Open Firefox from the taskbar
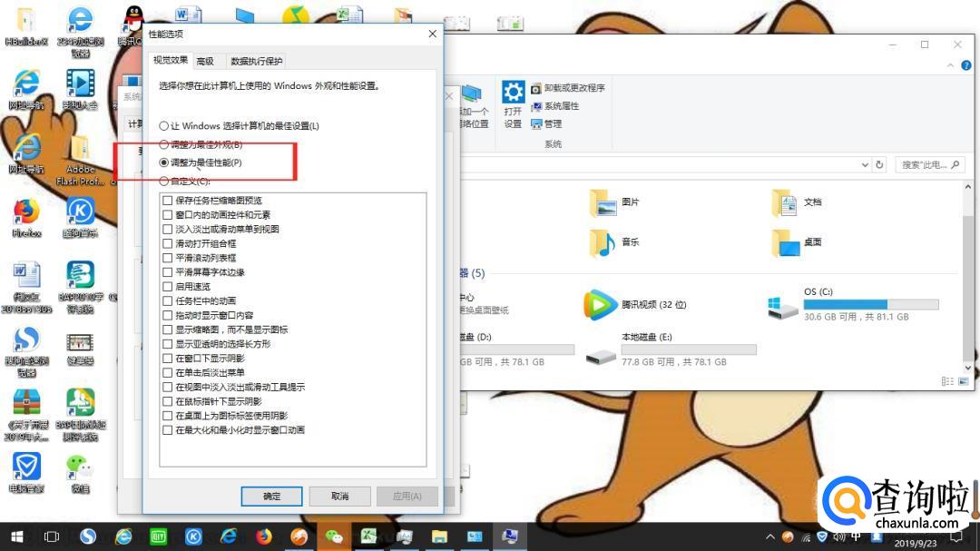The width and height of the screenshot is (980, 551). (x=264, y=536)
